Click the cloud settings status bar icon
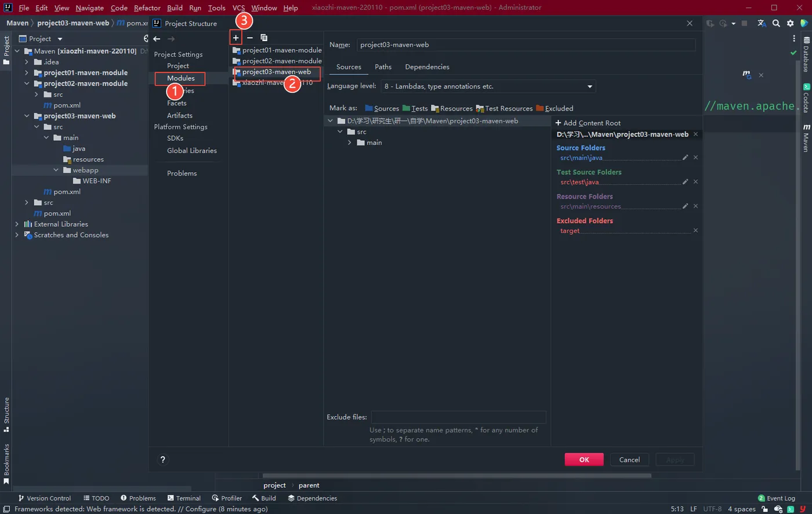 click(x=778, y=509)
